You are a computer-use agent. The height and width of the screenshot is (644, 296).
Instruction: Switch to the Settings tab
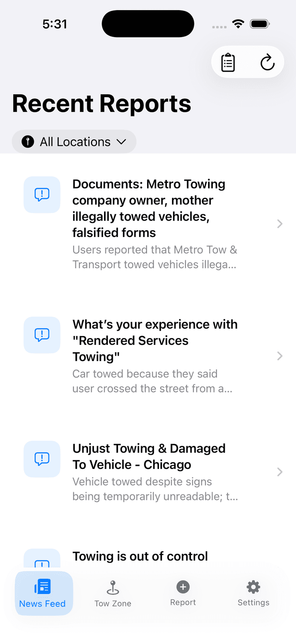click(x=253, y=593)
